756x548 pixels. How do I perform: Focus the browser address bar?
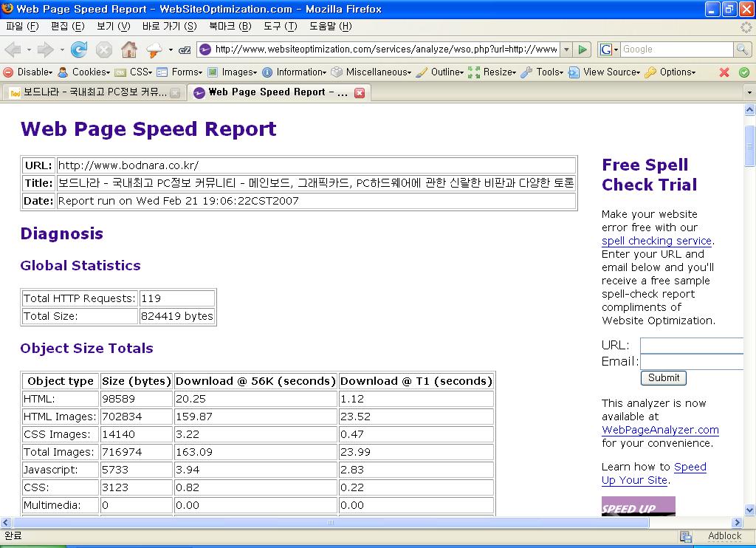[x=385, y=49]
